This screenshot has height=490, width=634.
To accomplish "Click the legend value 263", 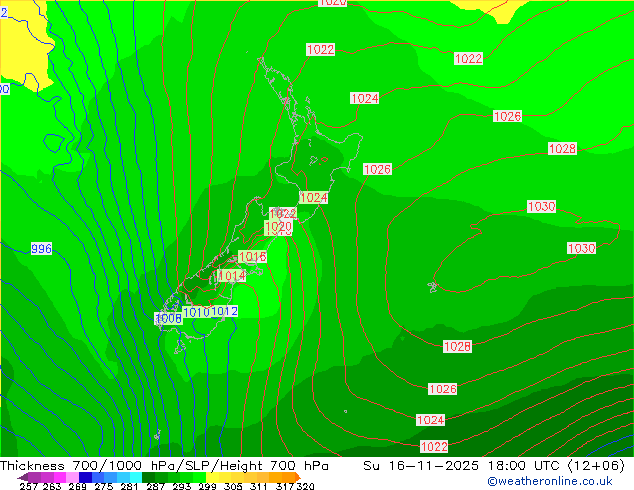I will coord(52,486).
